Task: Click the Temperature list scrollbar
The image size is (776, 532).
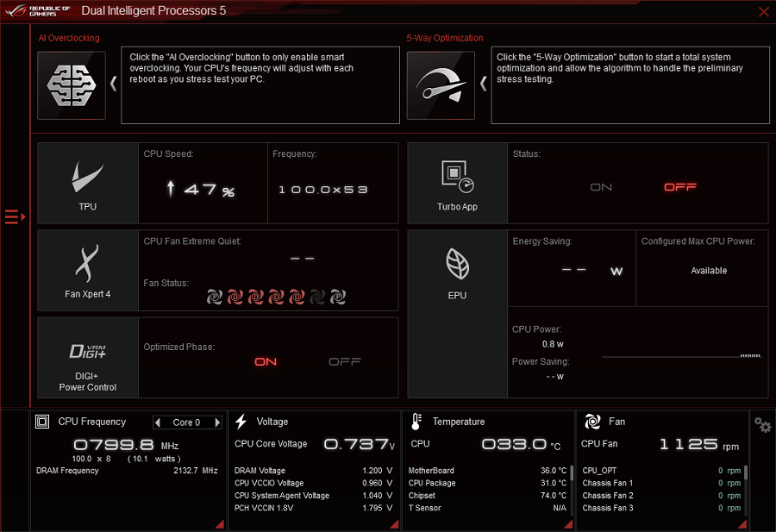Action: point(572,473)
